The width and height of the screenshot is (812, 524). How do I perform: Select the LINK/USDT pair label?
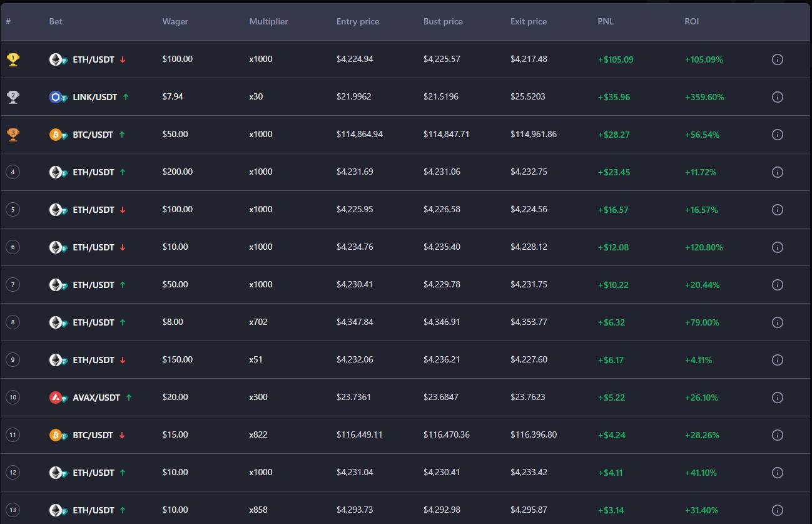coord(95,97)
